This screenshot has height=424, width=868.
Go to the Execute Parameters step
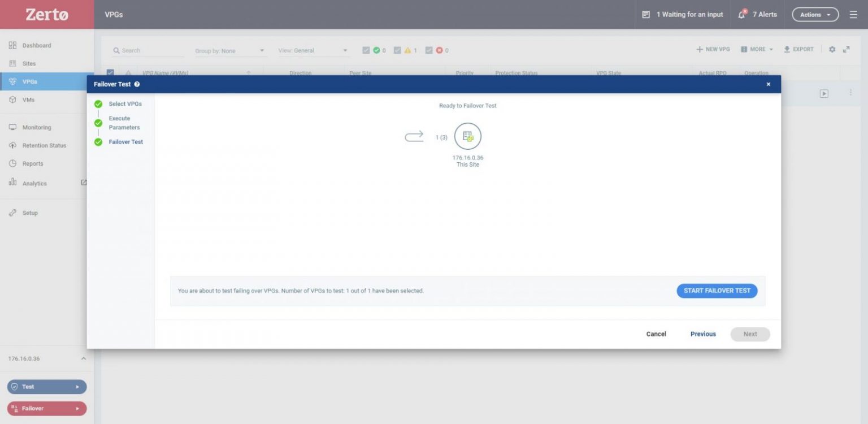(x=124, y=123)
